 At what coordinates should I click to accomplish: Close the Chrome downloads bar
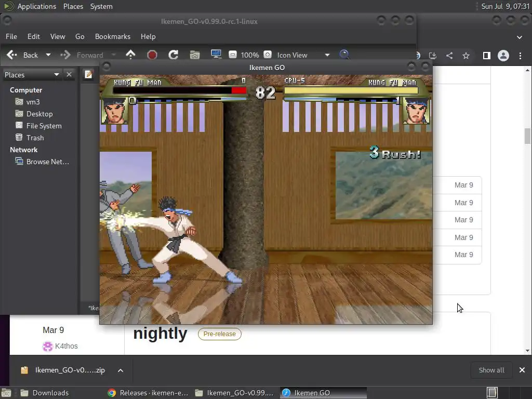pos(522,370)
